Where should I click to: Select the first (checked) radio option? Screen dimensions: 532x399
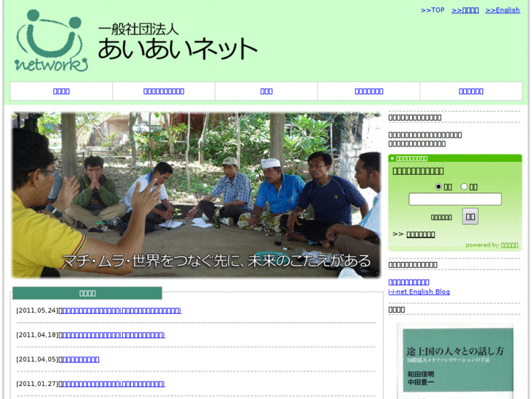[438, 187]
